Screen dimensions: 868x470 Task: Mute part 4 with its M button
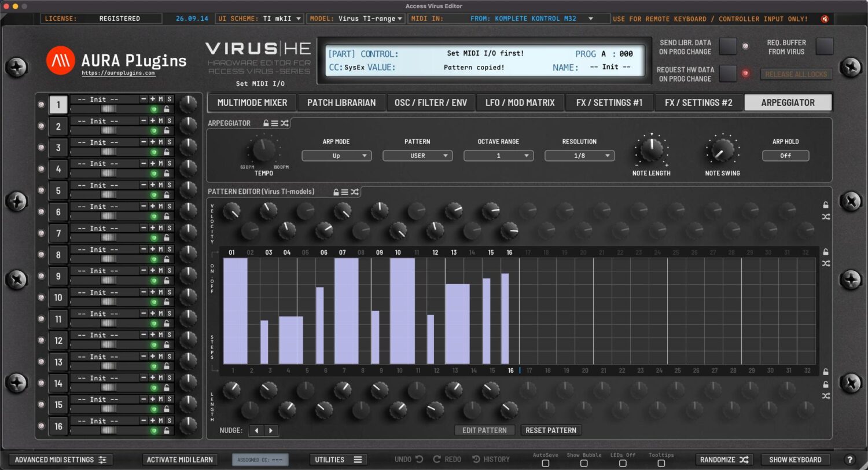point(161,163)
